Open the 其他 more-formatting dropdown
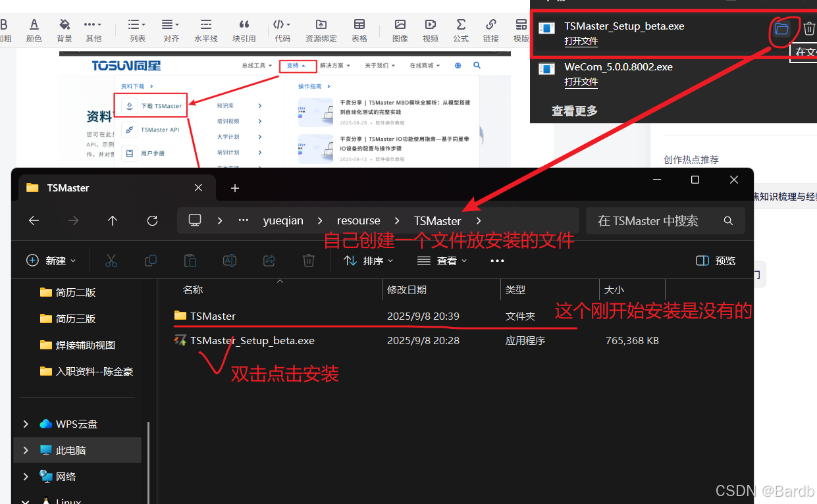This screenshot has width=817, height=504. (x=93, y=30)
